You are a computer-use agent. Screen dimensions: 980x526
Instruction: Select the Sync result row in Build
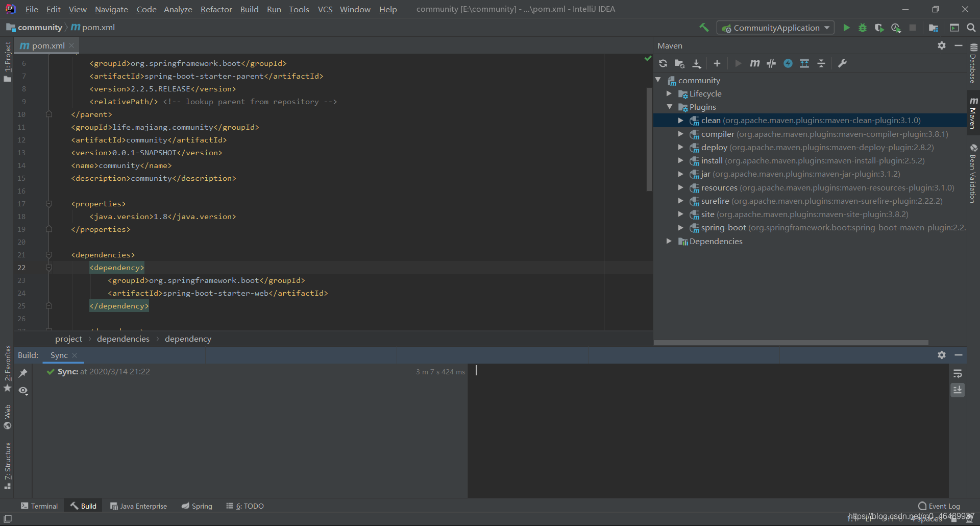[250, 372]
